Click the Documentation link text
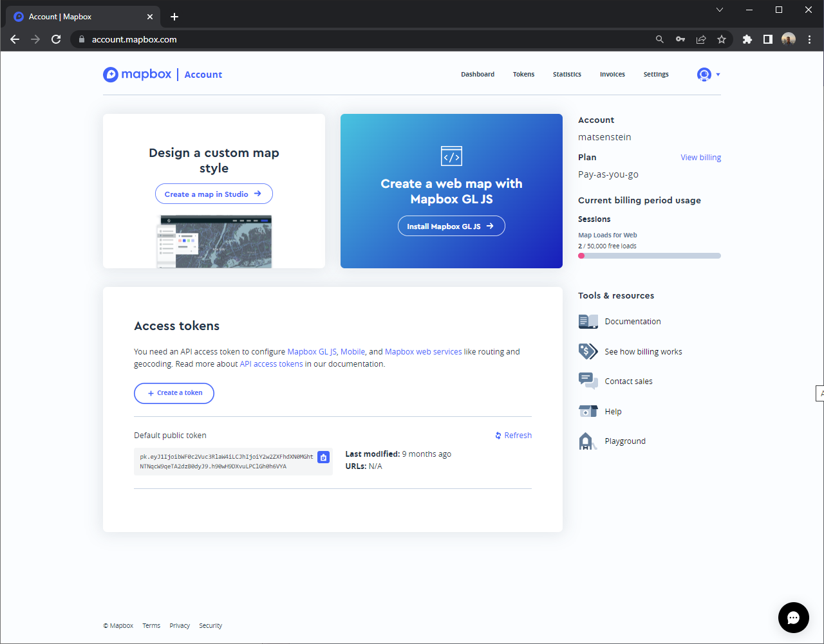This screenshot has width=824, height=644. tap(633, 322)
